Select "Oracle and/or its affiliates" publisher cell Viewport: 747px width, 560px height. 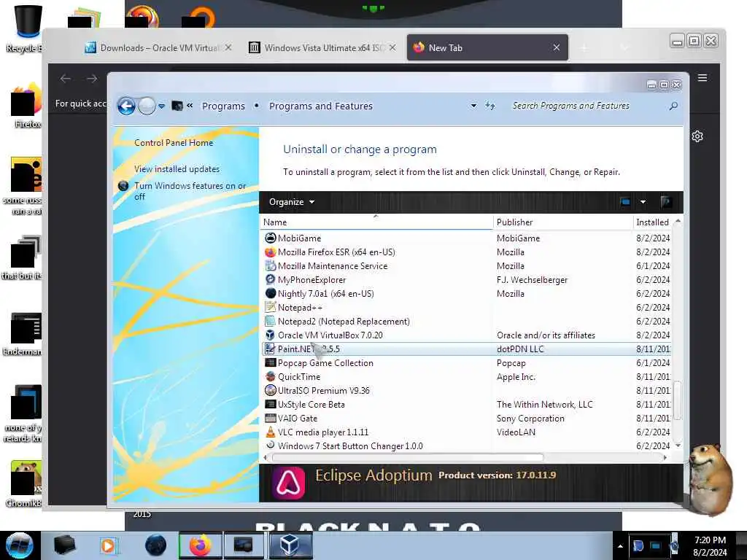click(546, 335)
